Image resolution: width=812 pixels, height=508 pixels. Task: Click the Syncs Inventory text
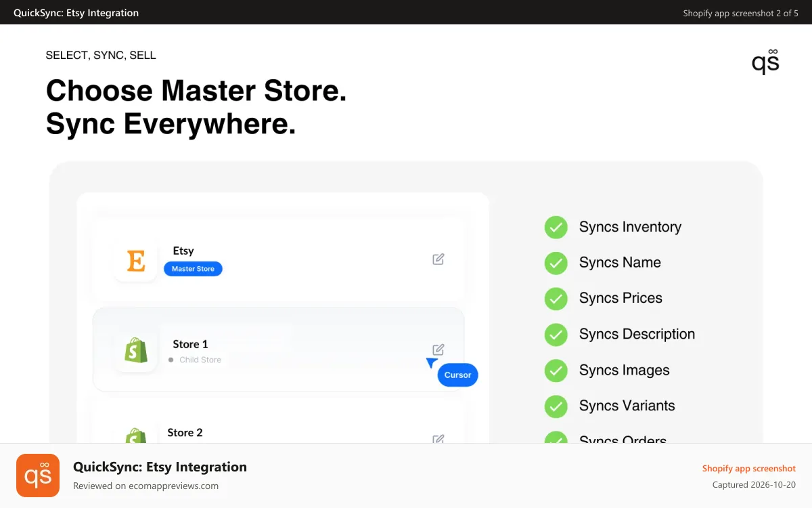click(630, 227)
